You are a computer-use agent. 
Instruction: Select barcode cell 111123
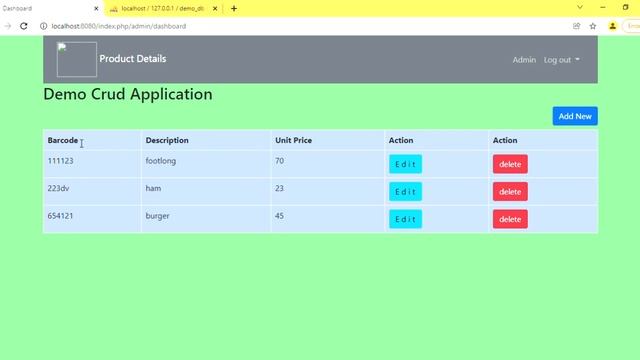click(92, 164)
